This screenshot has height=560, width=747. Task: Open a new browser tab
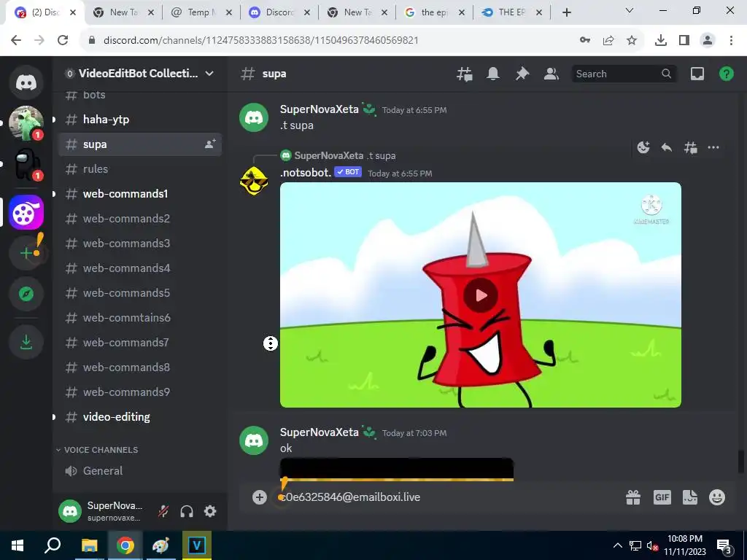(566, 12)
